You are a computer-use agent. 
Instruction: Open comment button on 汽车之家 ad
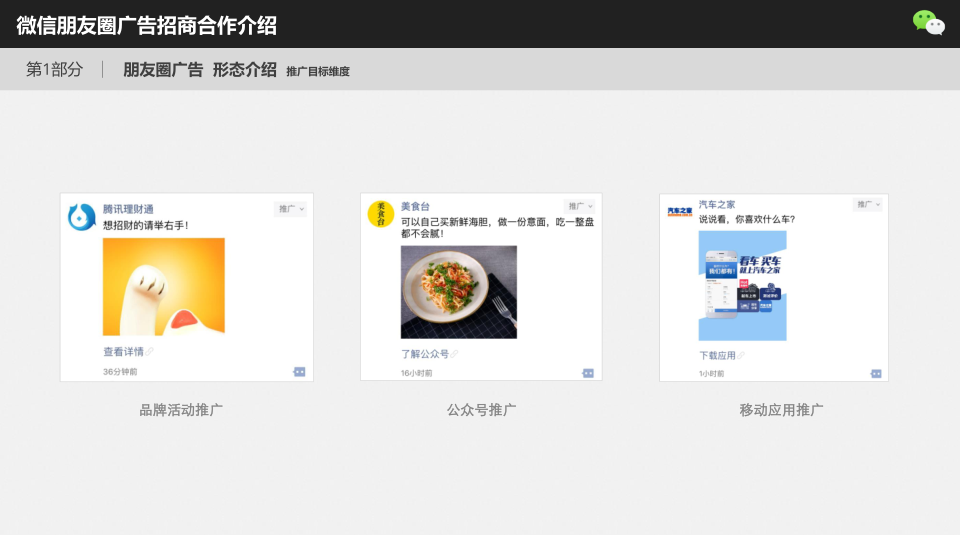[876, 373]
